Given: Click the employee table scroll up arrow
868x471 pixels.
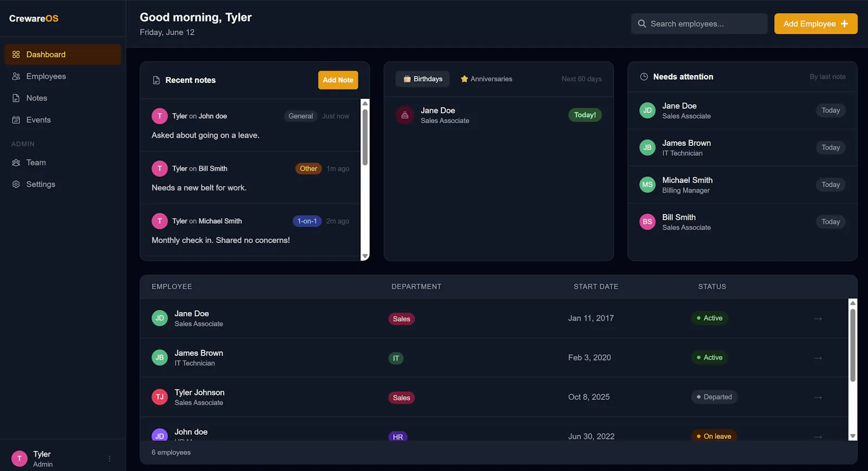Looking at the screenshot, I should (x=853, y=303).
